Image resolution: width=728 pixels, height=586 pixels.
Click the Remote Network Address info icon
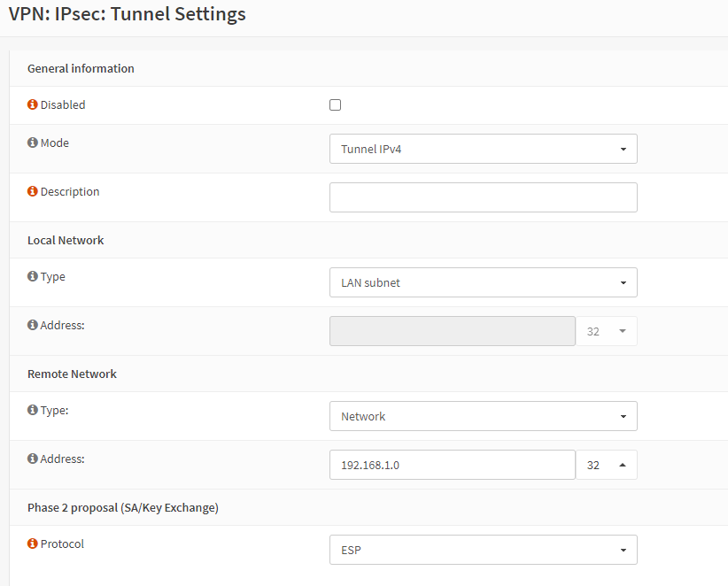point(33,459)
